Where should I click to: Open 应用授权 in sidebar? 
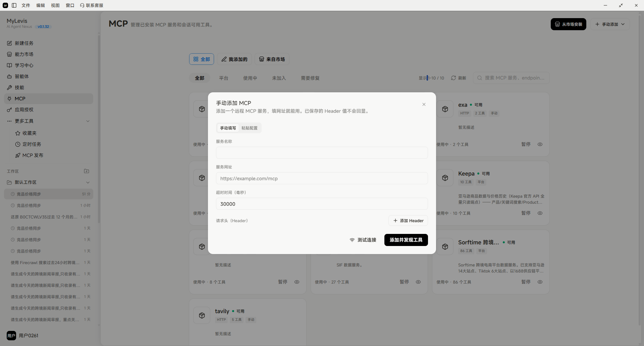49,109
